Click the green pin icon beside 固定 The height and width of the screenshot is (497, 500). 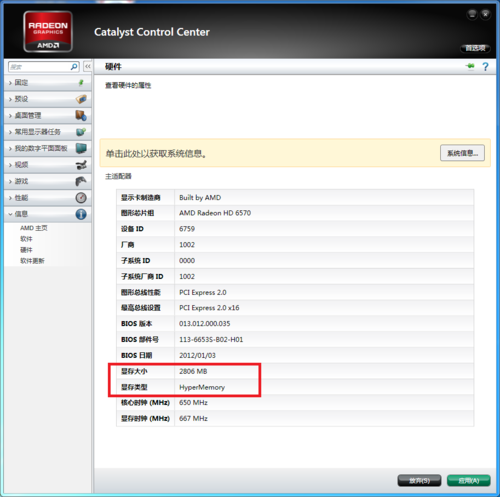(81, 82)
